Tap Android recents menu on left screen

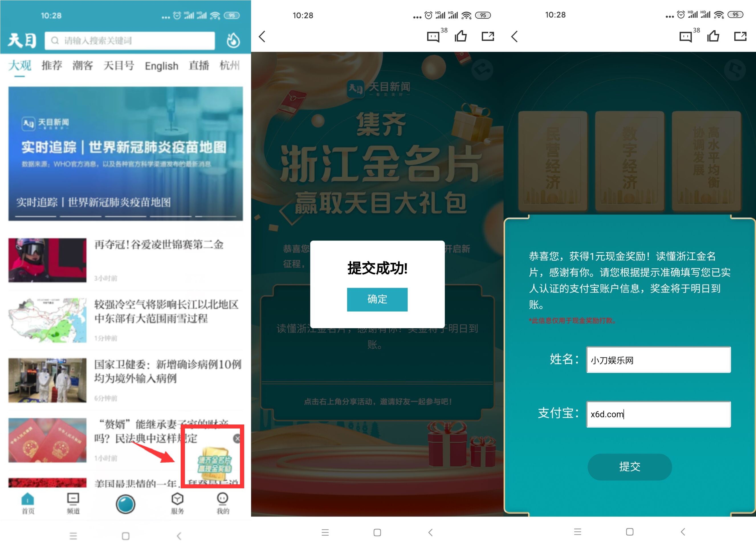pos(73,536)
